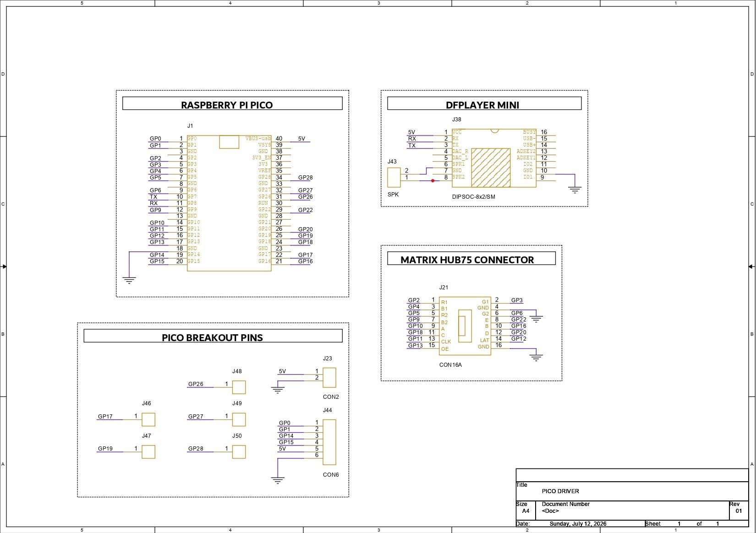Click the 3V3_EN pin name
Screen dimensions: 756x533
tap(261, 158)
